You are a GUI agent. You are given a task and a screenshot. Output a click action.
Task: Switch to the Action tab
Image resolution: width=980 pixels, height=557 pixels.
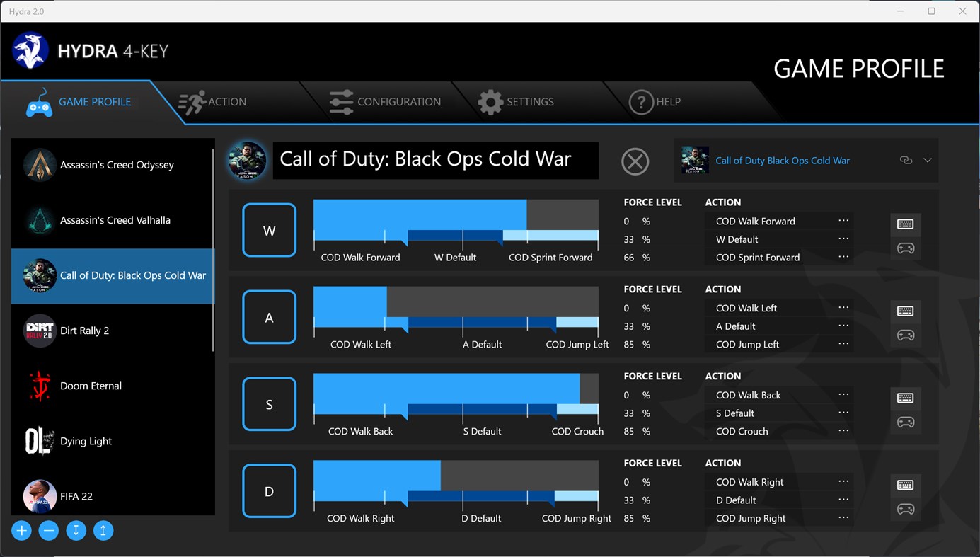[212, 101]
